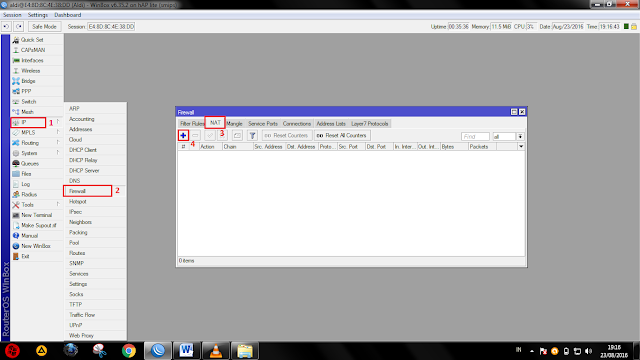
Task: Open the Session menu
Action: [x=12, y=15]
